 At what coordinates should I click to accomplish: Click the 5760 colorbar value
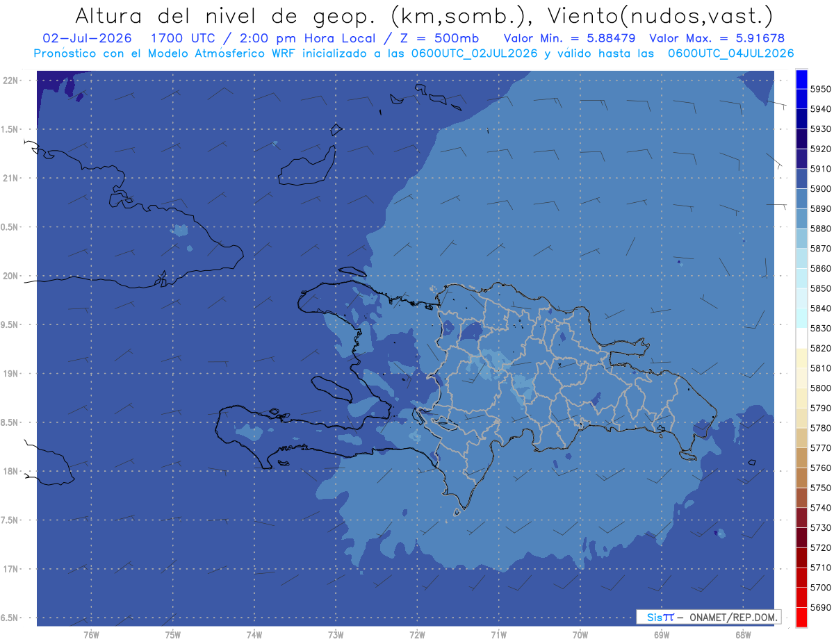[x=820, y=468]
